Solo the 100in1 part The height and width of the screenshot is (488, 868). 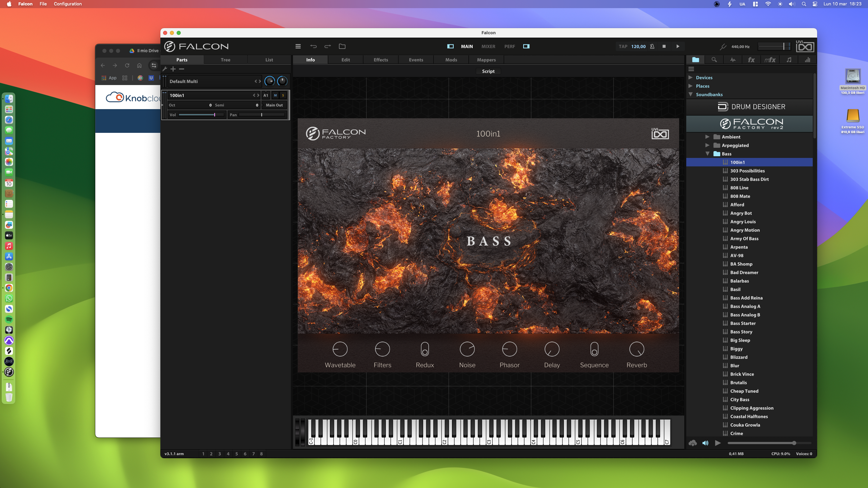[x=283, y=95]
